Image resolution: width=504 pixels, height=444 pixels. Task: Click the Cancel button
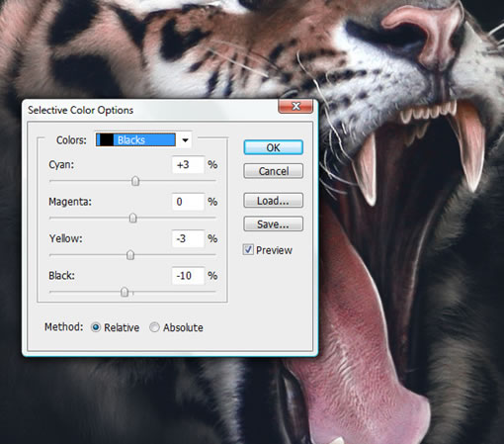pos(273,171)
